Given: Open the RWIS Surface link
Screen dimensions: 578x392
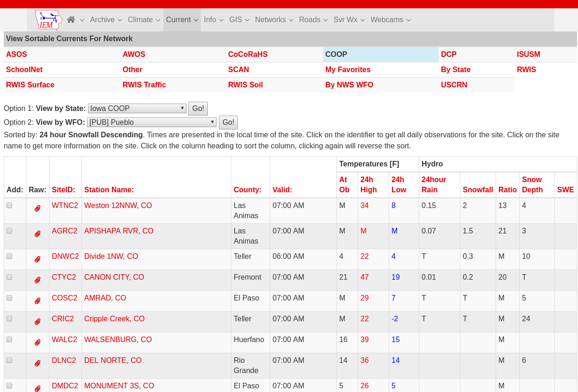Looking at the screenshot, I should [x=30, y=85].
